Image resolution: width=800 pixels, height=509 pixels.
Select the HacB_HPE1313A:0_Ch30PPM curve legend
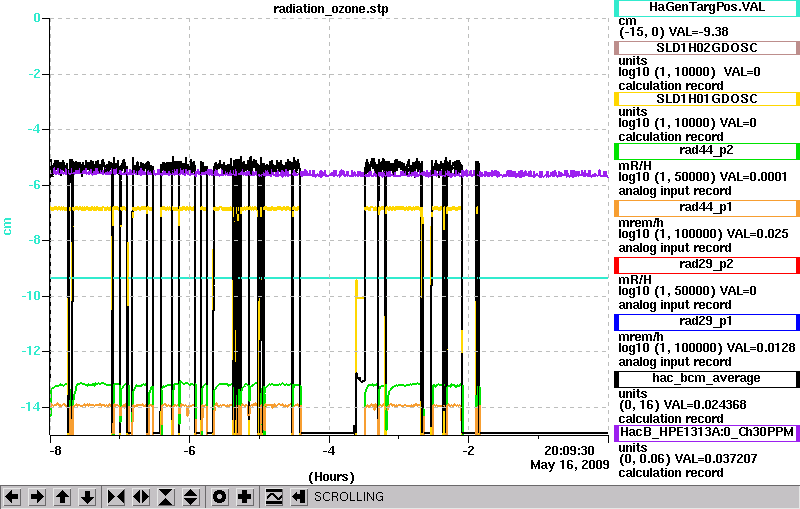[707, 433]
